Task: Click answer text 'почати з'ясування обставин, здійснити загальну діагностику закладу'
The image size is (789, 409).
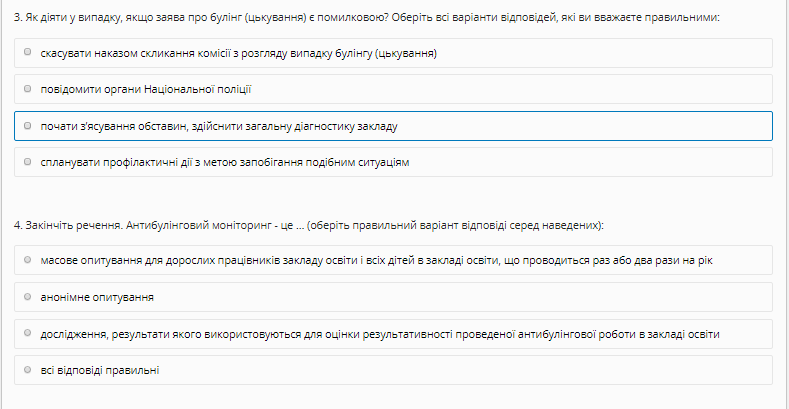Action: pyautogui.click(x=219, y=126)
